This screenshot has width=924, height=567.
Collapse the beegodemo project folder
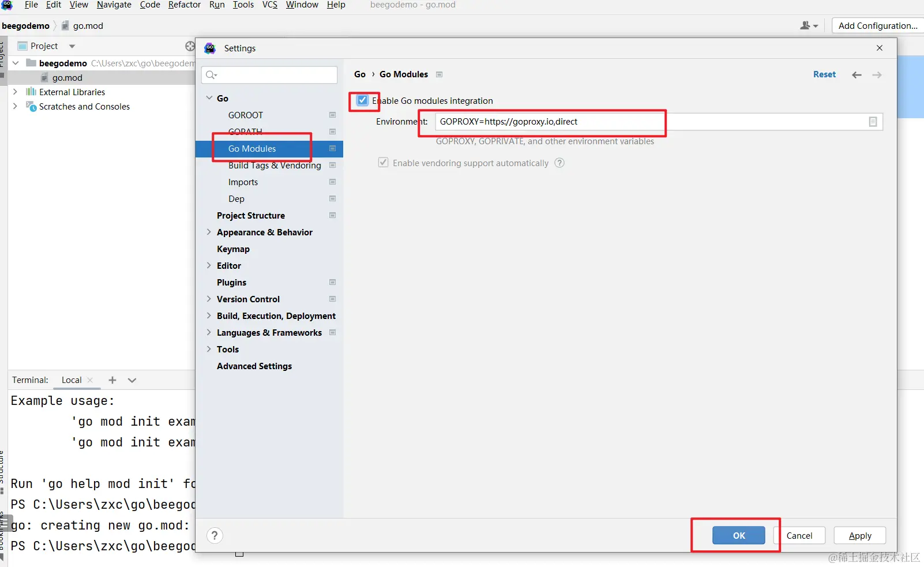click(x=16, y=63)
